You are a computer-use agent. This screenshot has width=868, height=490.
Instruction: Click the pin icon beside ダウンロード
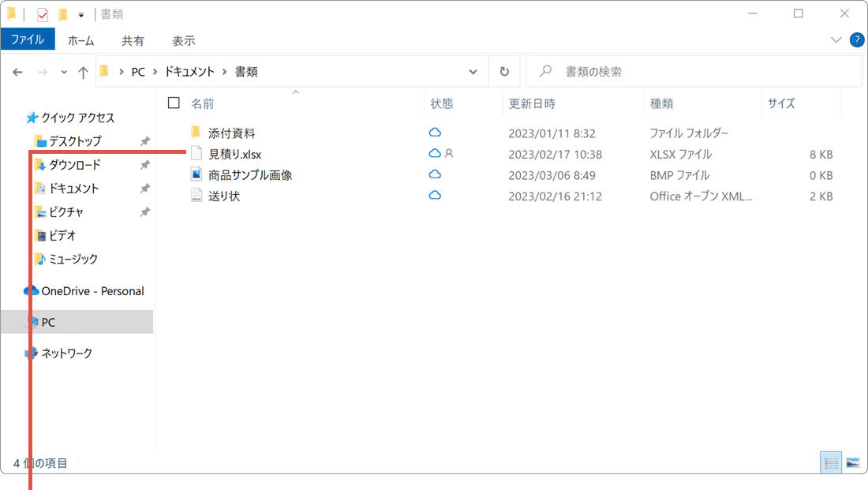tap(145, 165)
